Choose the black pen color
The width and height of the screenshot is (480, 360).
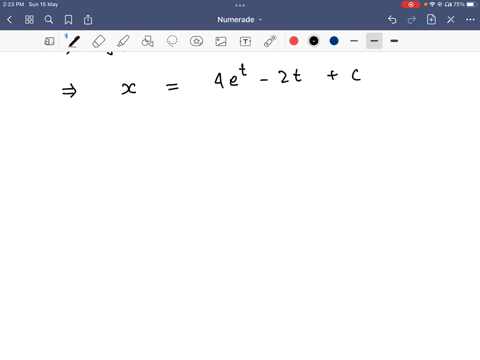coord(314,41)
